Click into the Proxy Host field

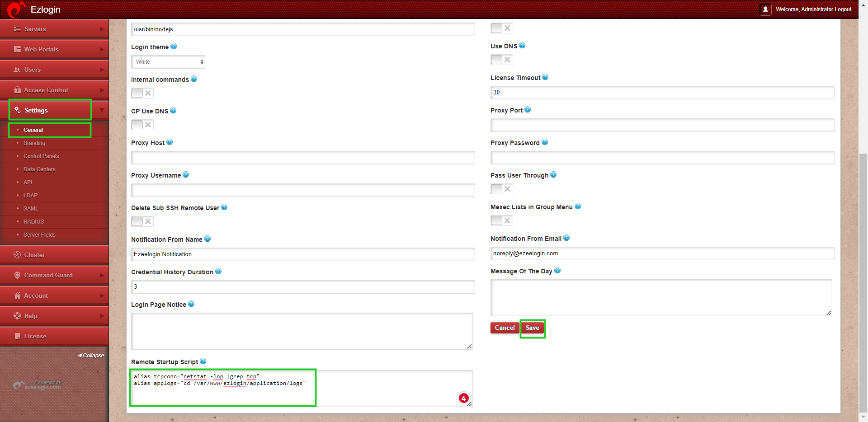[x=303, y=158]
